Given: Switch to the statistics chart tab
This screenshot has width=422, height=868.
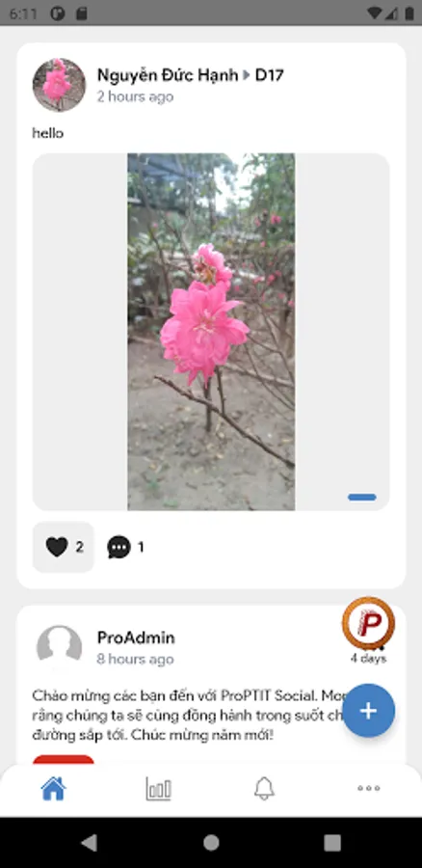Looking at the screenshot, I should click(158, 788).
